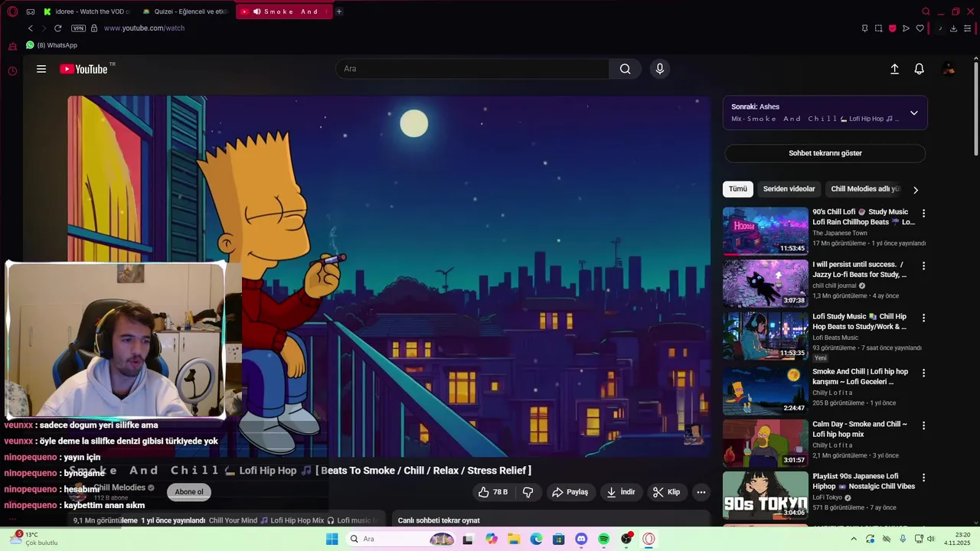The width and height of the screenshot is (980, 551).
Task: Open a new browser tab
Action: pos(339,11)
